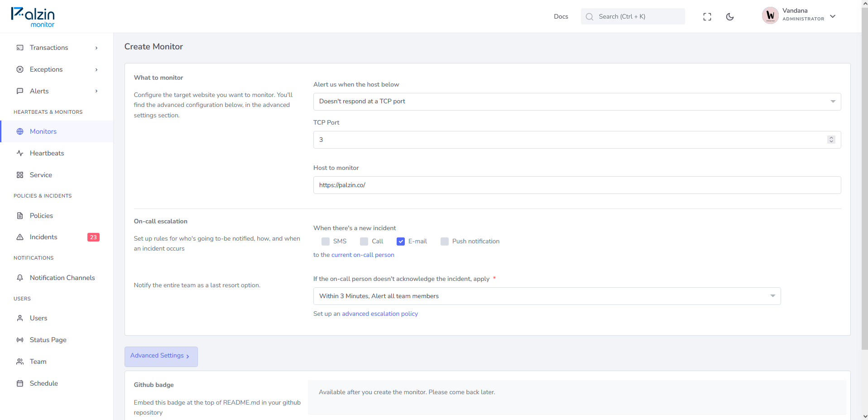This screenshot has height=420, width=868.
Task: Enable the Push notification checkbox
Action: pos(445,241)
